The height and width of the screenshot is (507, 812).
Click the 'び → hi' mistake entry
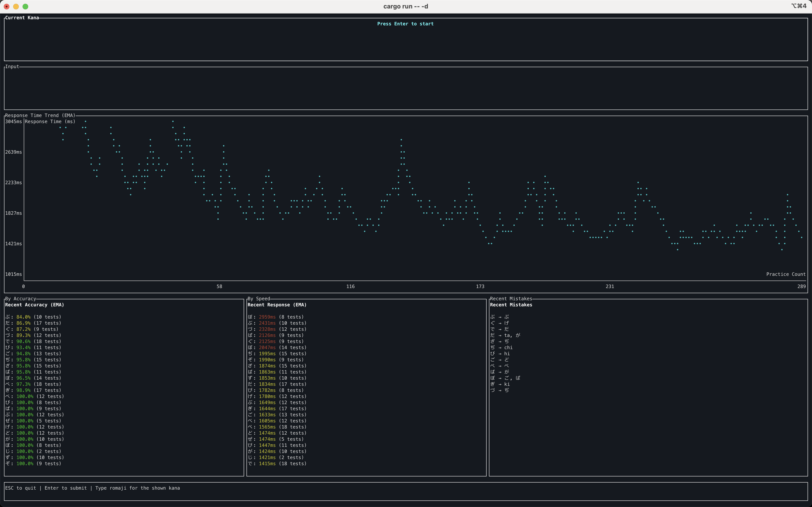500,353
